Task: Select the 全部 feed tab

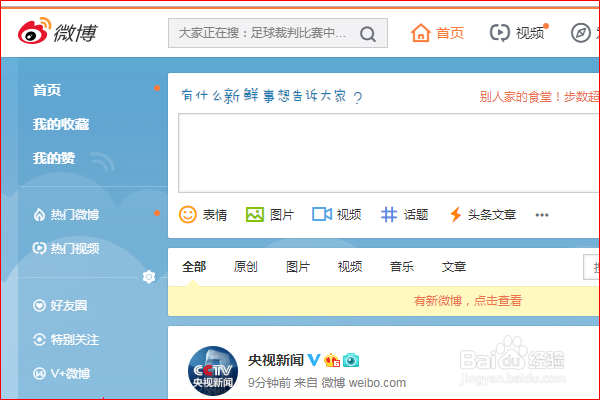Action: pos(194,266)
